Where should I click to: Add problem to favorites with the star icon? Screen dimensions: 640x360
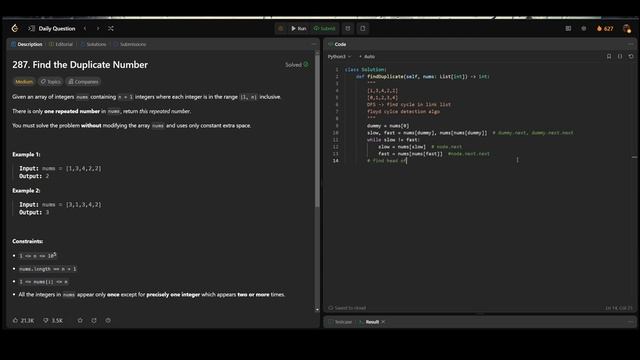(80, 320)
